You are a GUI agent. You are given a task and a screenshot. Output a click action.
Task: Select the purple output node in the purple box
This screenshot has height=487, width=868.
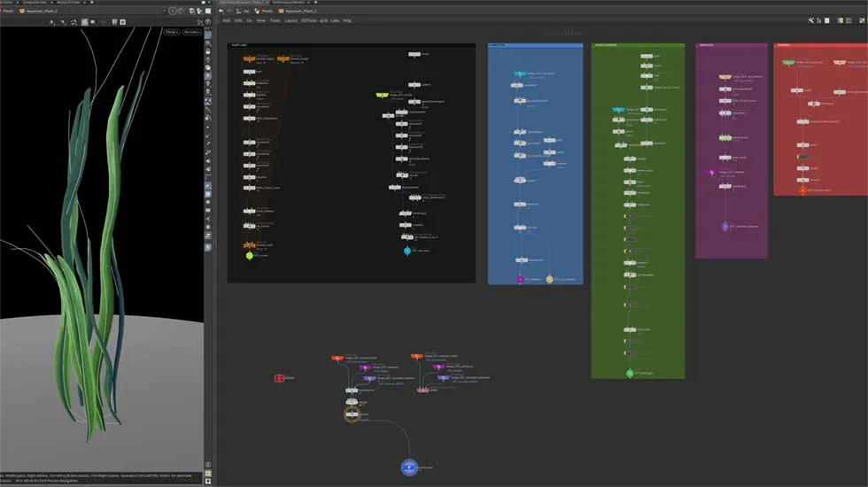click(725, 227)
